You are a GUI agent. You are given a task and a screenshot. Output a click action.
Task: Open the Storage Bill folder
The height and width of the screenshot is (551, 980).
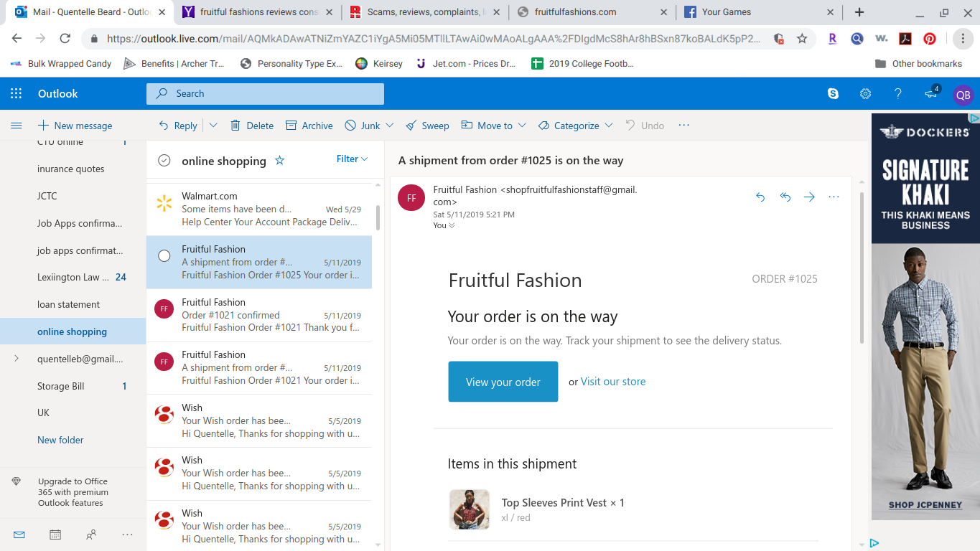click(x=73, y=386)
